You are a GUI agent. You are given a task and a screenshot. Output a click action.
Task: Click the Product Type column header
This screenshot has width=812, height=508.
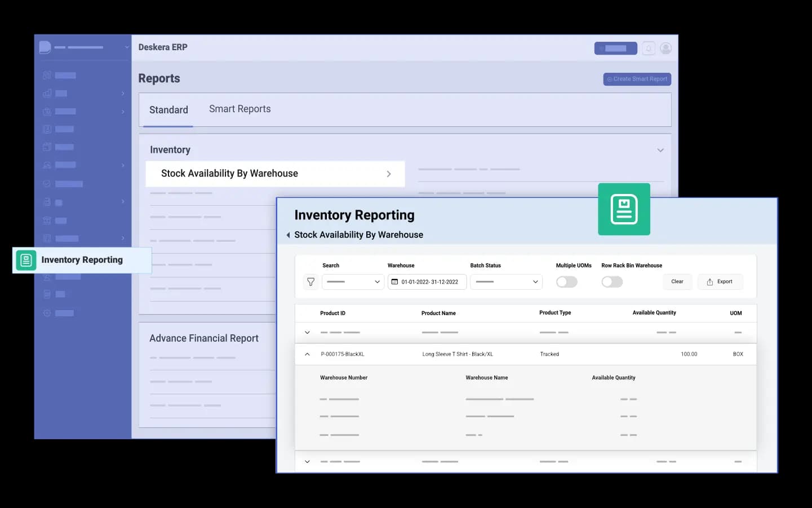coord(555,313)
